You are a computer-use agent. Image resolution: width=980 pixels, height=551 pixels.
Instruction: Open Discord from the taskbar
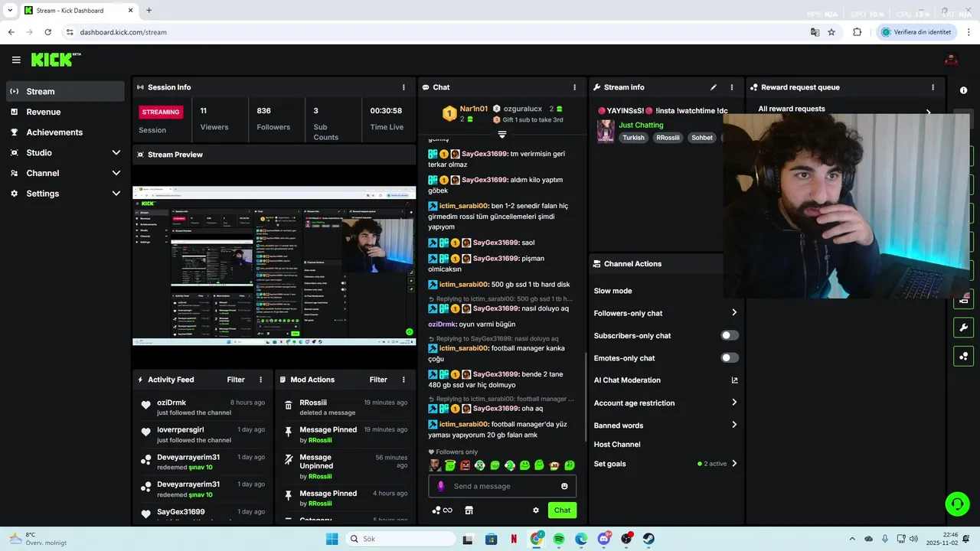[x=604, y=539]
